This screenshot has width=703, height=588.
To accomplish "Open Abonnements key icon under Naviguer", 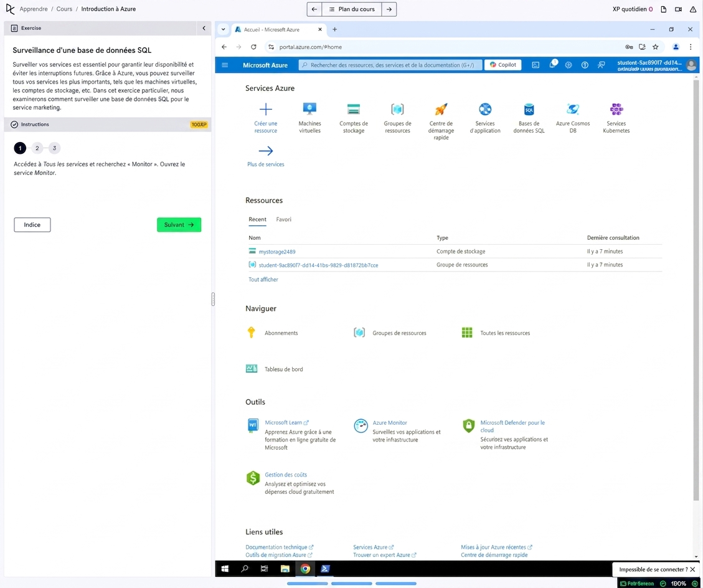I will tap(251, 333).
